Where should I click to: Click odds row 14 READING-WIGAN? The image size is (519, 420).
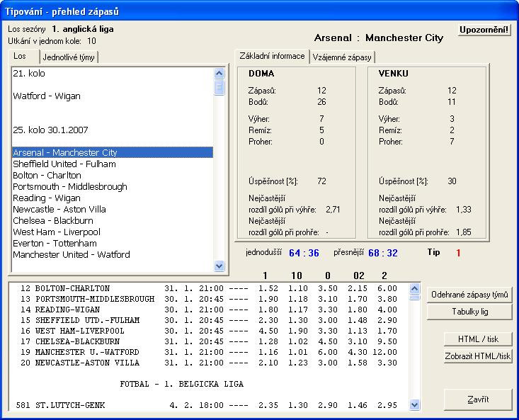[x=209, y=310]
